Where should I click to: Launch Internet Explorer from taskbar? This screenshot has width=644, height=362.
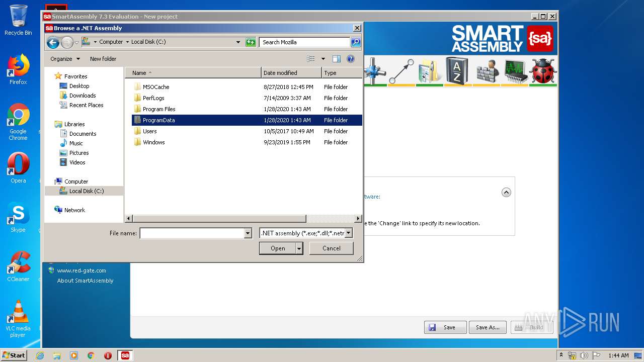(40, 355)
